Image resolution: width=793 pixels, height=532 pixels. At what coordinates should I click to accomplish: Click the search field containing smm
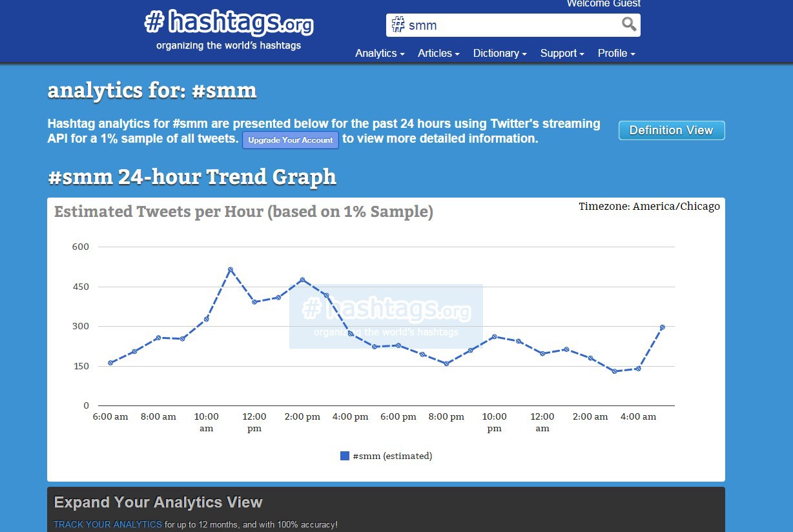click(x=513, y=25)
